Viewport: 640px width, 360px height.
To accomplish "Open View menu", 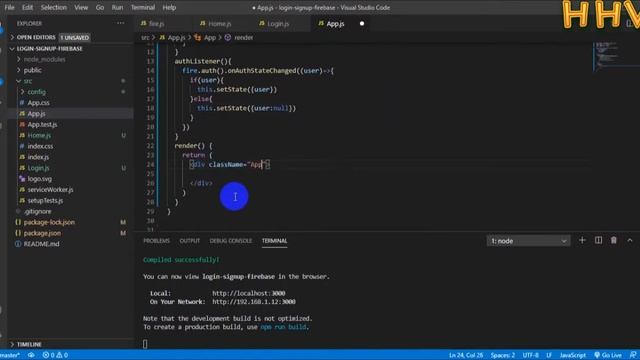I will [x=81, y=7].
